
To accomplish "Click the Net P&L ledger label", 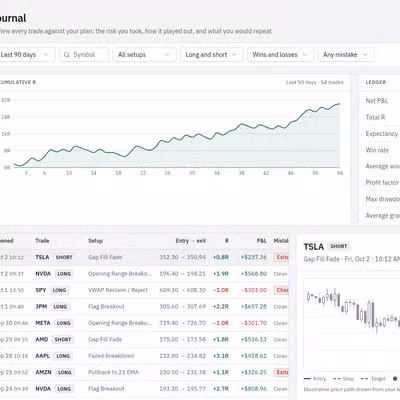I will pos(377,101).
